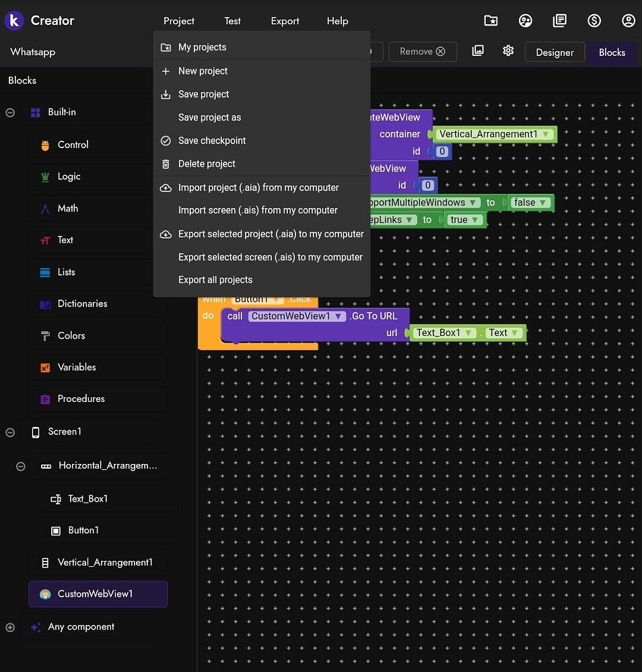Select Screen1 in component tree
The width and height of the screenshot is (642, 672).
point(88,432)
